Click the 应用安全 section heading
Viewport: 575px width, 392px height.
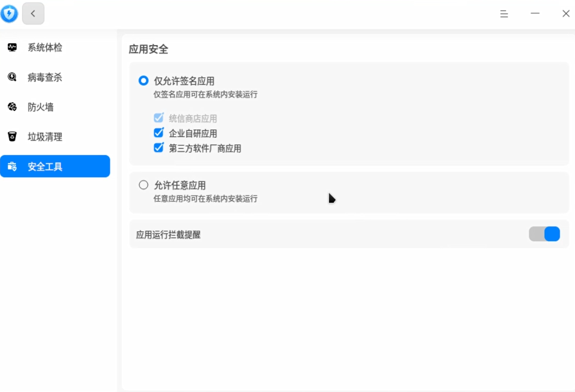coord(148,49)
